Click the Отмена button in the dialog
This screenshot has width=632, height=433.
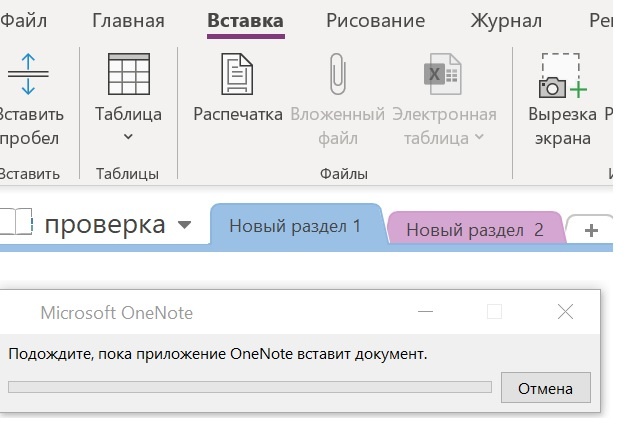point(545,388)
